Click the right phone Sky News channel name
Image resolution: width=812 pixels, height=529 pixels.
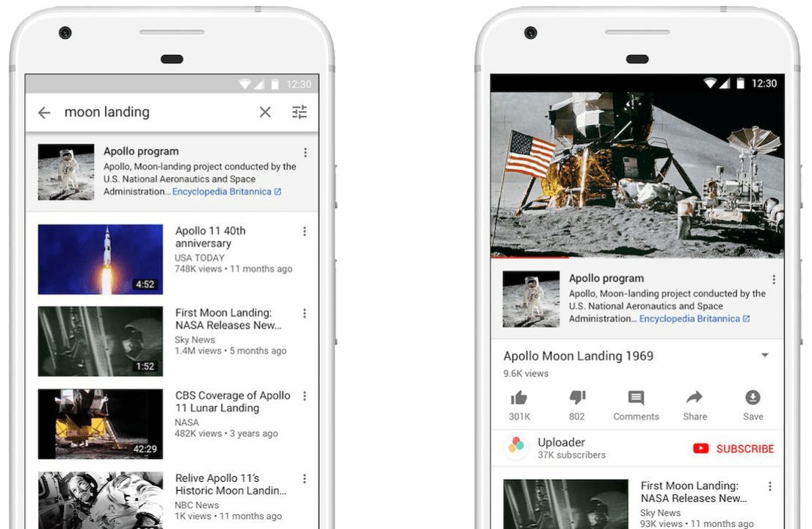click(x=660, y=513)
